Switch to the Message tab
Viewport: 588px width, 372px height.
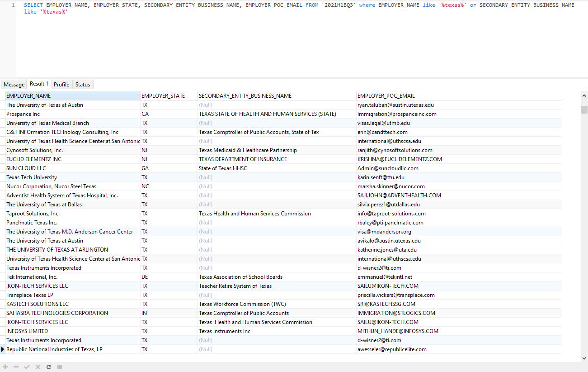[x=14, y=85]
